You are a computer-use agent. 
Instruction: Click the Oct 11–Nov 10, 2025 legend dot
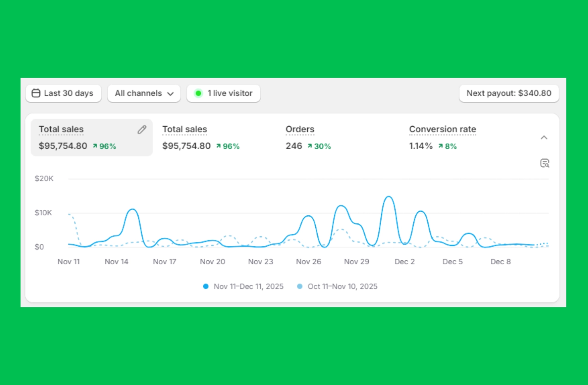[x=300, y=286]
